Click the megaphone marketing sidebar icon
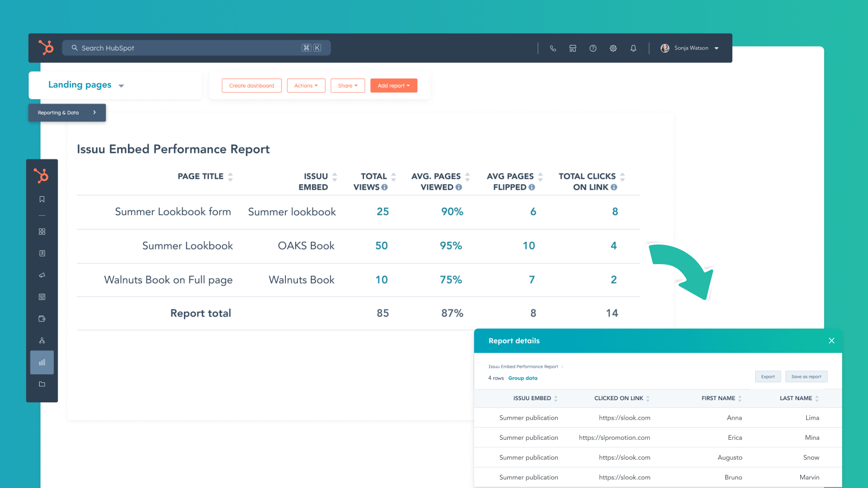868x488 pixels. pyautogui.click(x=42, y=275)
